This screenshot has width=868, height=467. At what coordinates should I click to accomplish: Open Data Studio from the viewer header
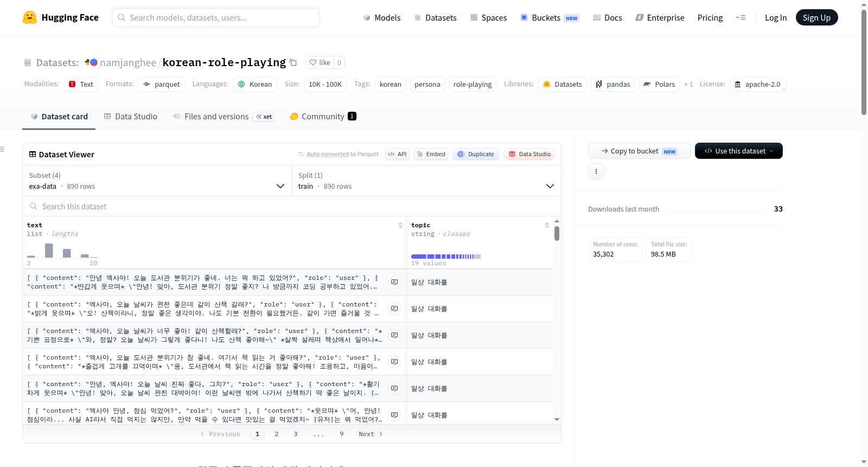[x=529, y=154]
